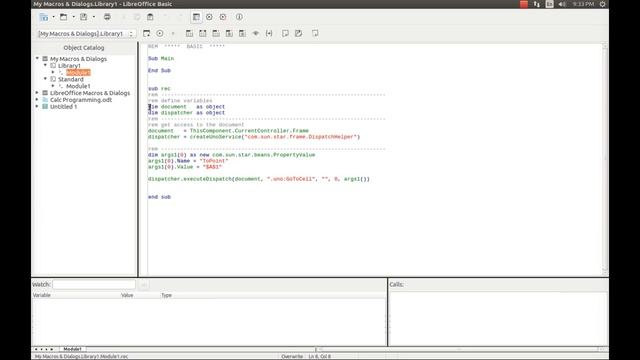640x360 pixels.
Task: Click the Step Out debugging icon
Action: [x=216, y=33]
